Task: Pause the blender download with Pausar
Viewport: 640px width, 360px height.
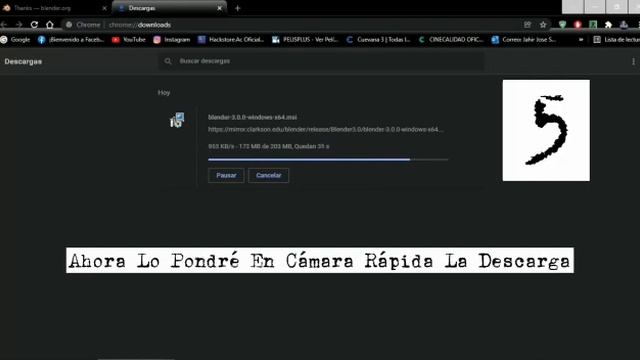Action: pos(226,175)
